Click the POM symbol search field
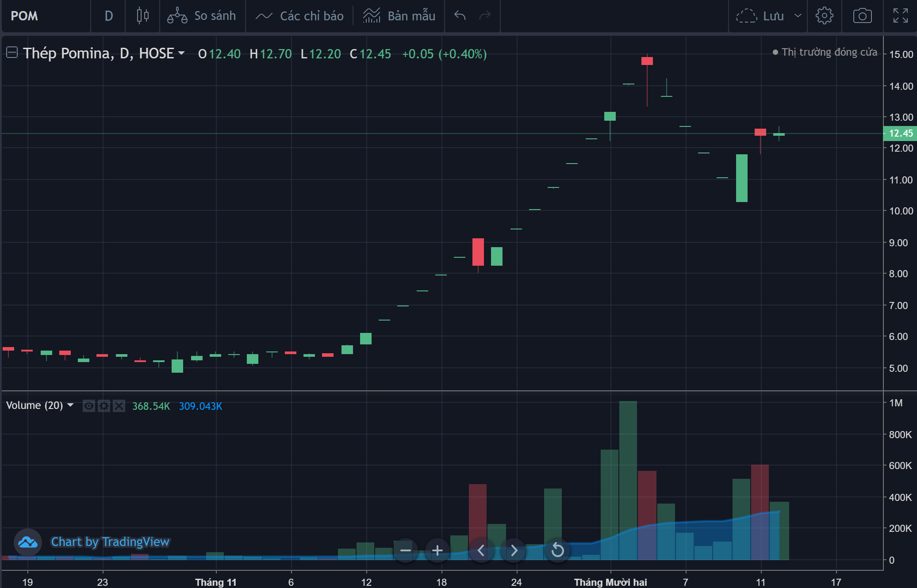The width and height of the screenshot is (917, 588). (x=46, y=16)
